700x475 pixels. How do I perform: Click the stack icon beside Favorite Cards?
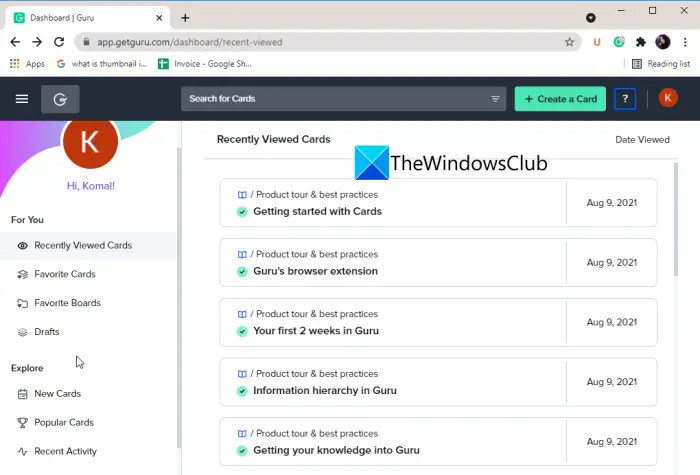[22, 274]
